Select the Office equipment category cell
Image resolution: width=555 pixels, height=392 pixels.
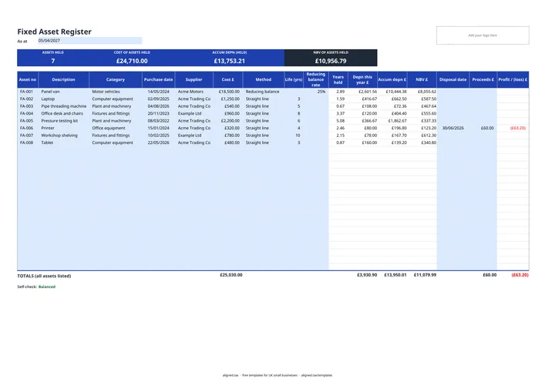coord(116,128)
